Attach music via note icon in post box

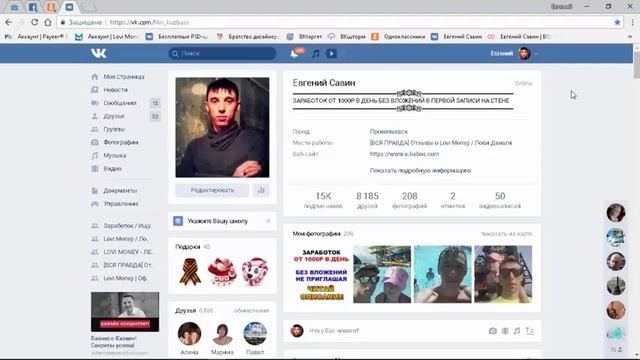tap(517, 331)
